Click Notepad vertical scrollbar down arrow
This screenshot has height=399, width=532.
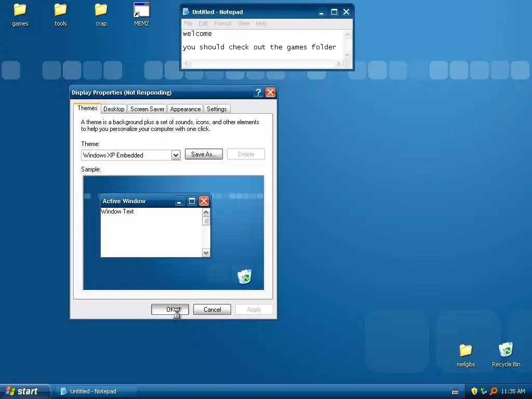[347, 55]
